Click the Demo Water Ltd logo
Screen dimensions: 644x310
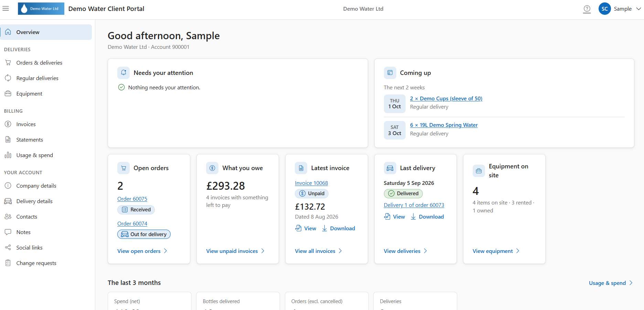[x=41, y=9]
